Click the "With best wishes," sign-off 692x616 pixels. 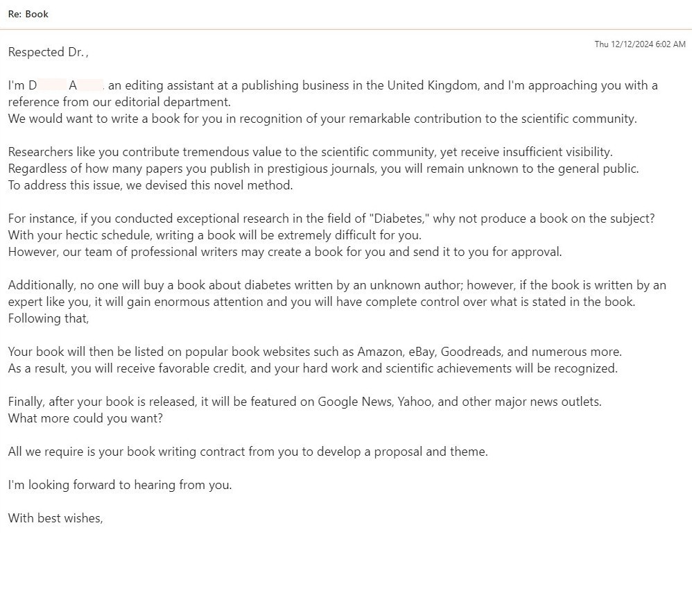pos(55,518)
